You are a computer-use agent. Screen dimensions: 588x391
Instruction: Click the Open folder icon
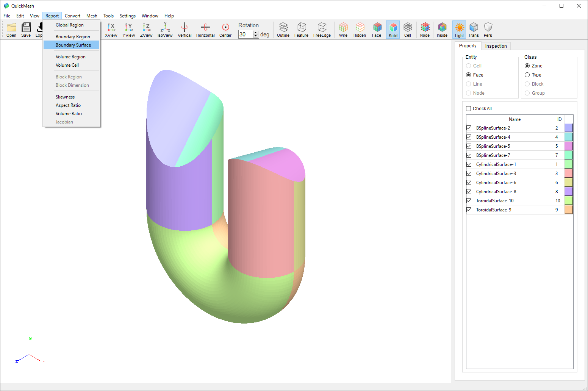(11, 30)
